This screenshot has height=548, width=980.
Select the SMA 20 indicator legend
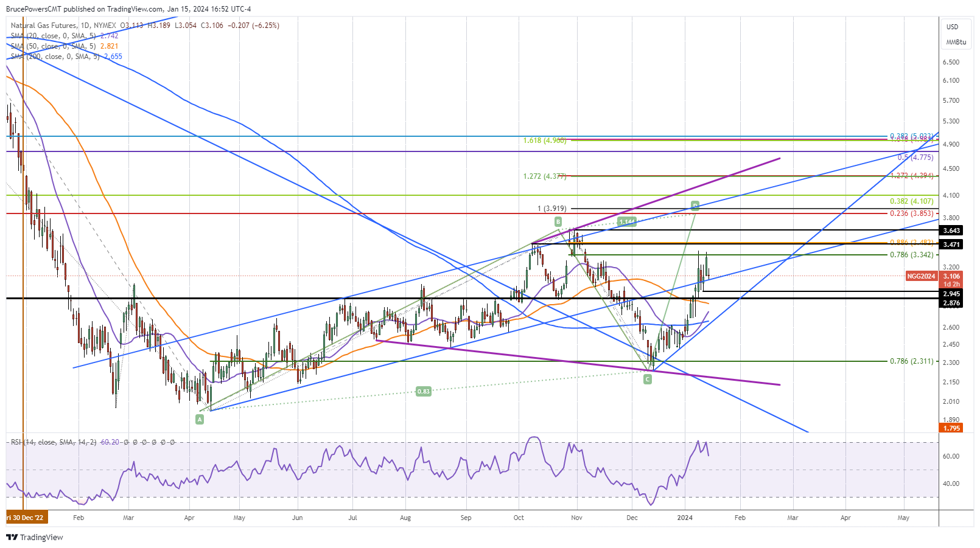tap(65, 36)
